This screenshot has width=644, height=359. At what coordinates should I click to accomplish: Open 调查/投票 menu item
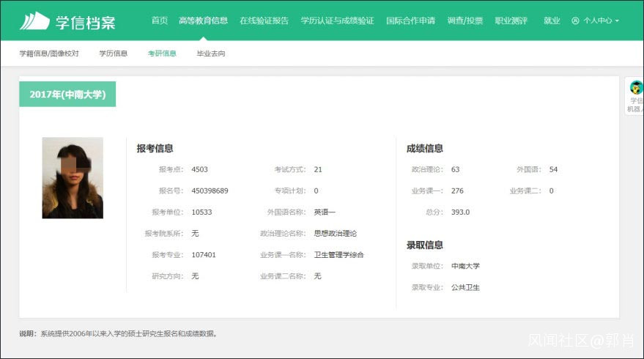click(465, 21)
